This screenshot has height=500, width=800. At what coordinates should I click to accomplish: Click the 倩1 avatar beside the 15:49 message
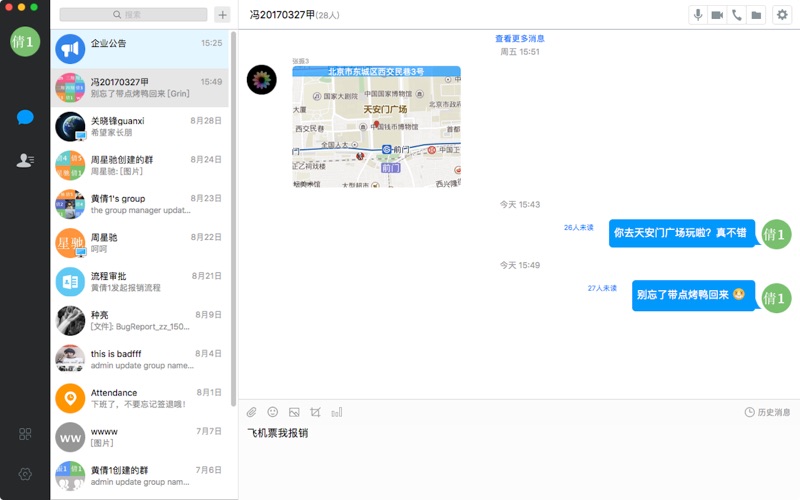[776, 298]
